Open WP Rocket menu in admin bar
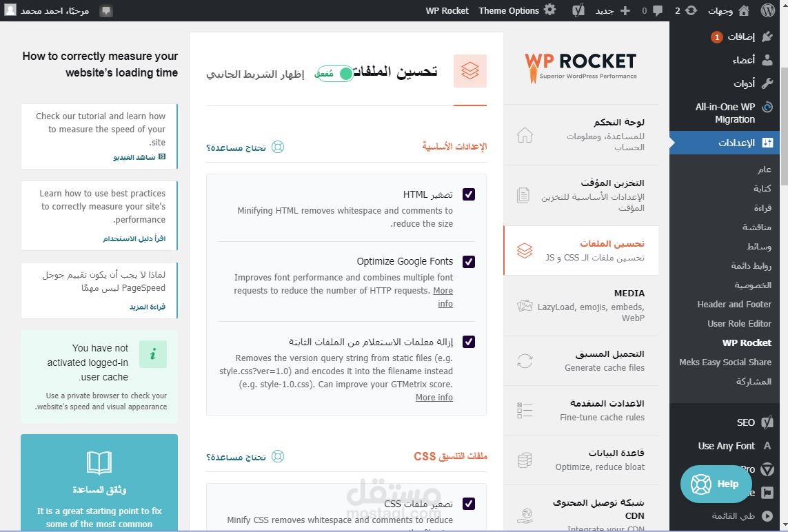Image resolution: width=788 pixels, height=532 pixels. 447,10
